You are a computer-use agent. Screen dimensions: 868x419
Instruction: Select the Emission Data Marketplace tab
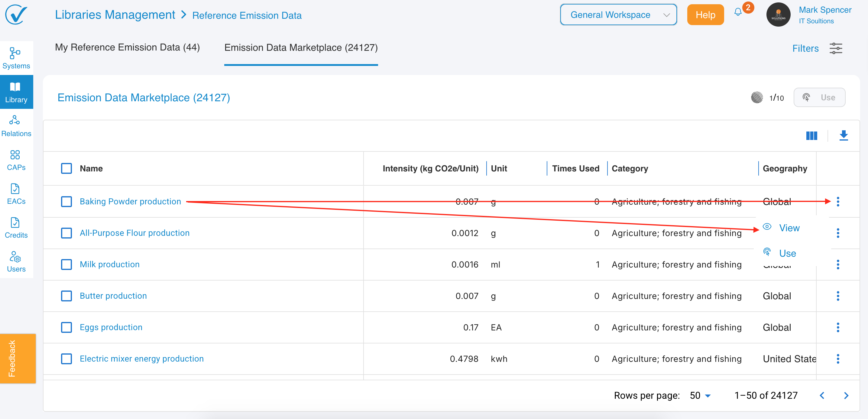[301, 47]
